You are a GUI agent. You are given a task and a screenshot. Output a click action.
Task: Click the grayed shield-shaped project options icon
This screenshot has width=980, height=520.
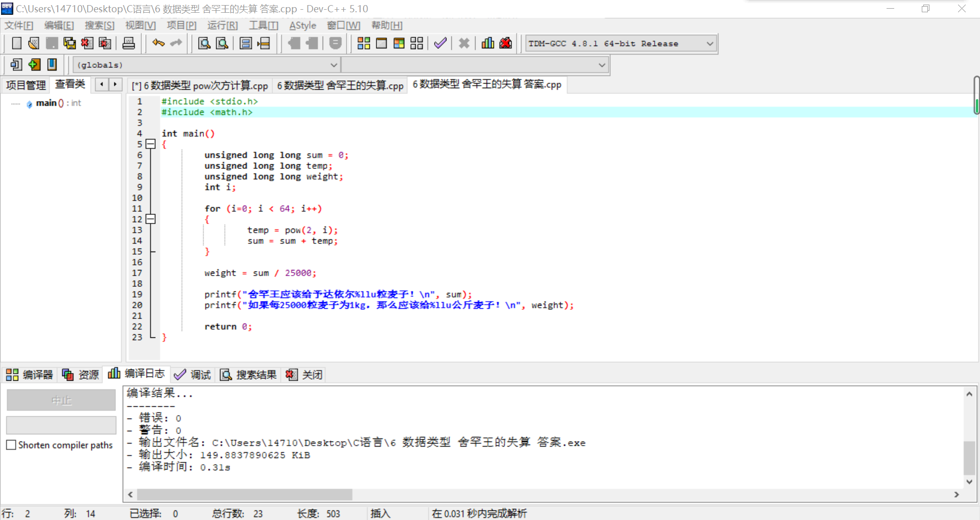(336, 43)
